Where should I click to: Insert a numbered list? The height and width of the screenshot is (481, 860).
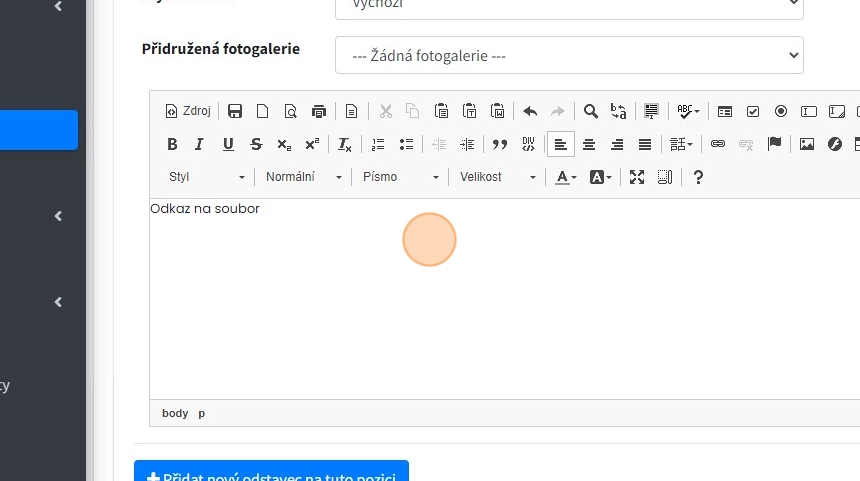pyautogui.click(x=378, y=144)
